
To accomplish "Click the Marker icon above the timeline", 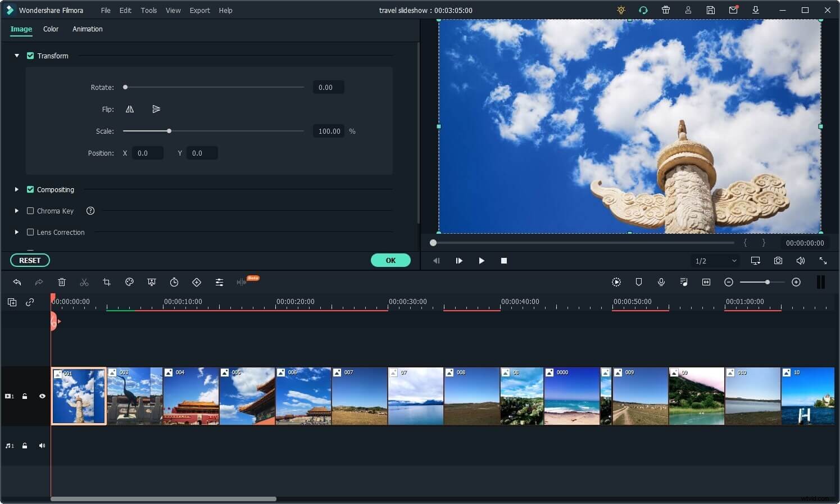I will [639, 282].
